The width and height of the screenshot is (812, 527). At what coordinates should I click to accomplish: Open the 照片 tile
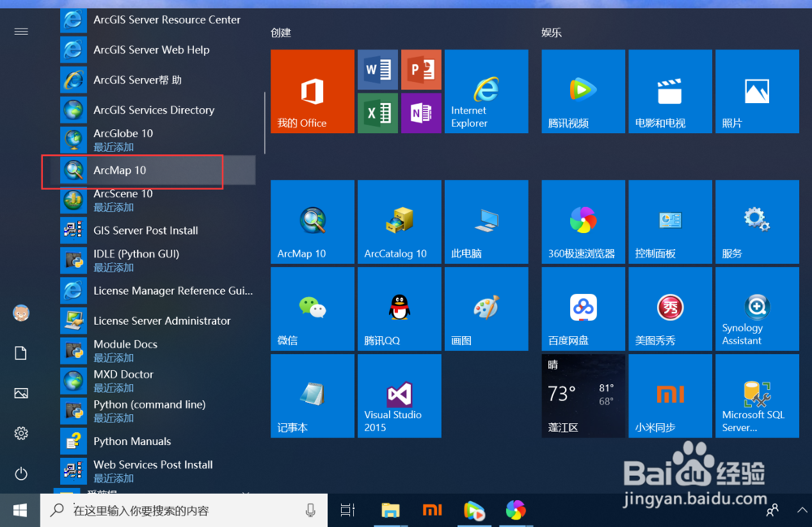click(757, 92)
